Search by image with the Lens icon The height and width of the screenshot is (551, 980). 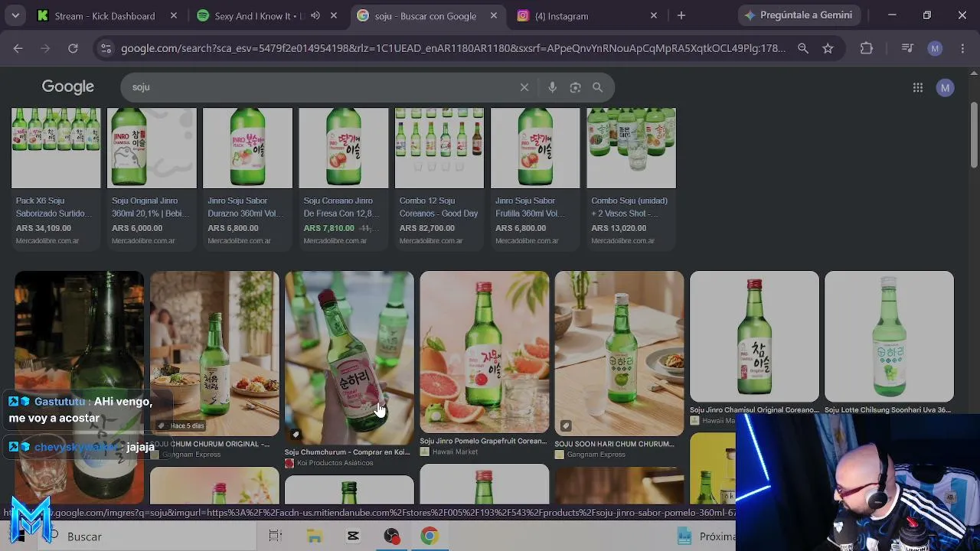(x=575, y=87)
